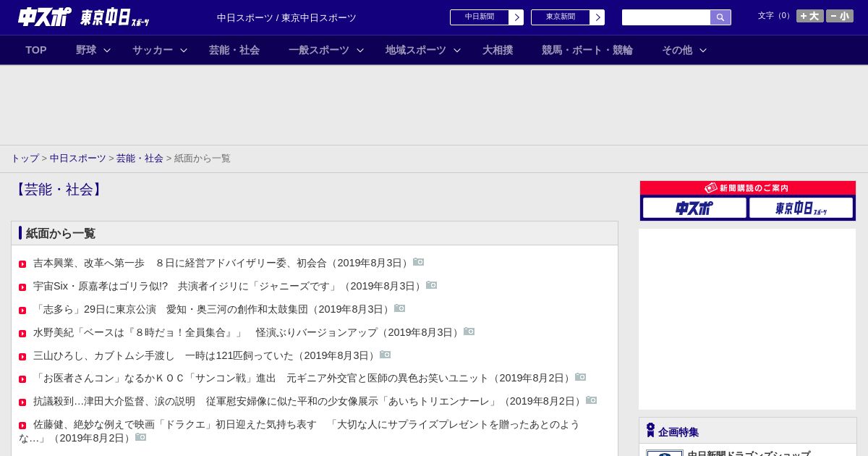Click 新聞購読のご案内 red banner header

click(748, 188)
